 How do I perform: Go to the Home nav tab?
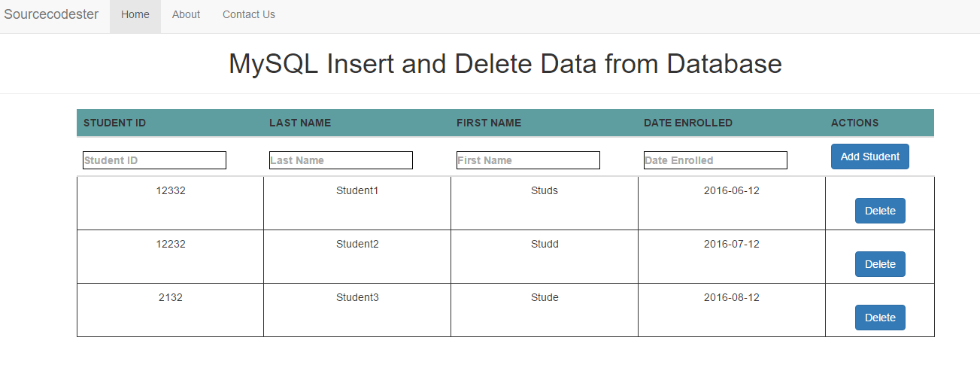pyautogui.click(x=135, y=15)
